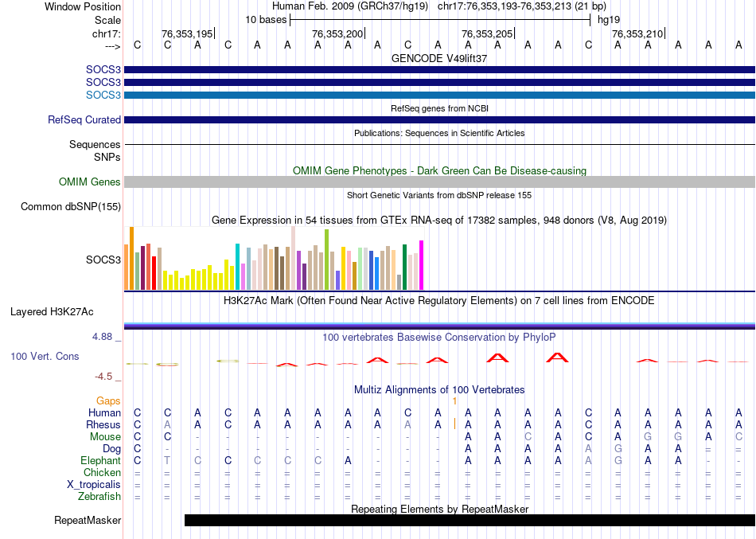The image size is (756, 539).
Task: Click the 'Human' alignment row label
Action: pos(104,413)
